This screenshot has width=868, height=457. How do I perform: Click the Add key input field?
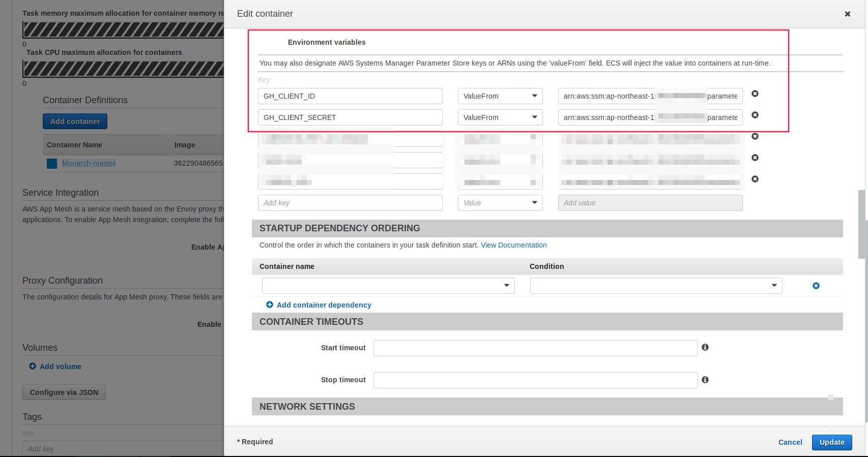[350, 203]
